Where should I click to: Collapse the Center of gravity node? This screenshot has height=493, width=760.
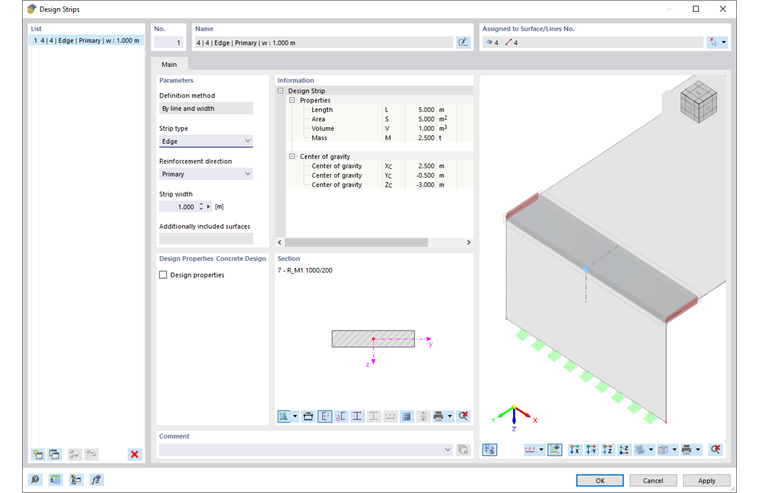[292, 156]
